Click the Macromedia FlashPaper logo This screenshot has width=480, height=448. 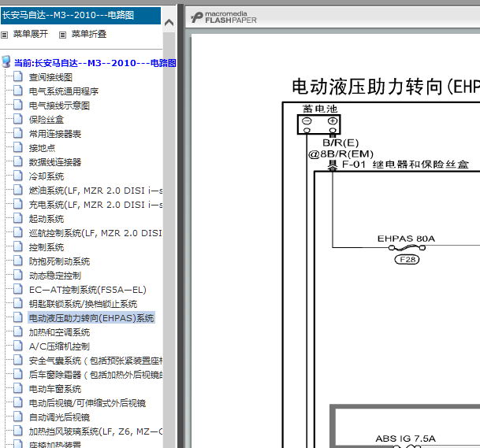224,17
